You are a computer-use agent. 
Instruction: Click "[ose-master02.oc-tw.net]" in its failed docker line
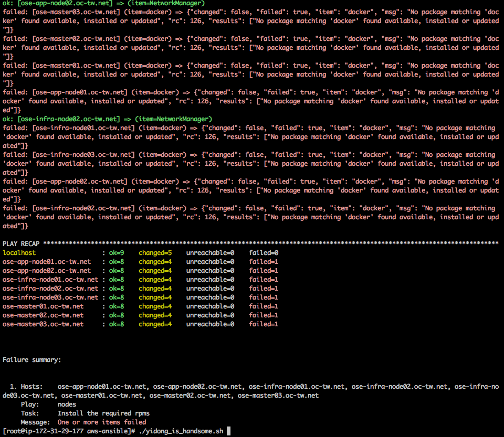[x=76, y=39]
